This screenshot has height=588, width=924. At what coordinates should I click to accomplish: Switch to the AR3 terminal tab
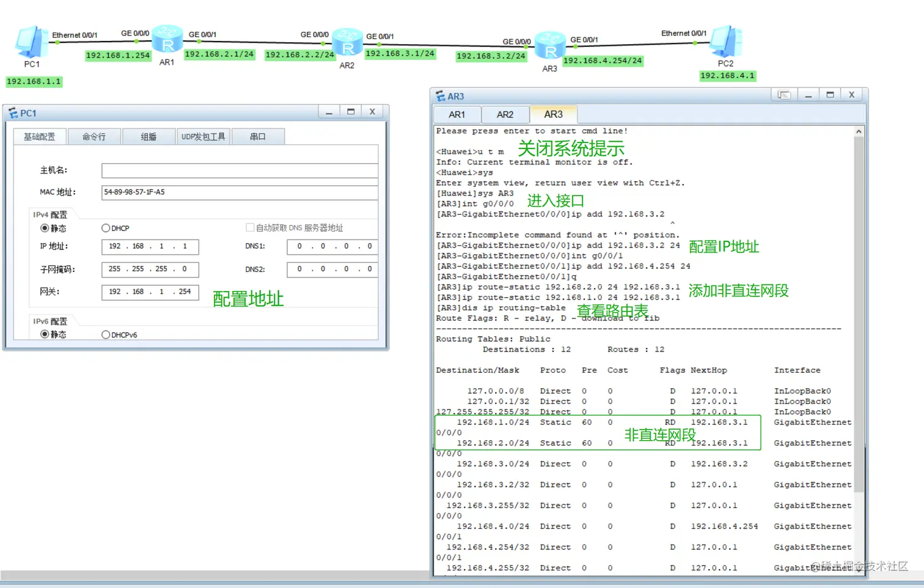tap(553, 114)
